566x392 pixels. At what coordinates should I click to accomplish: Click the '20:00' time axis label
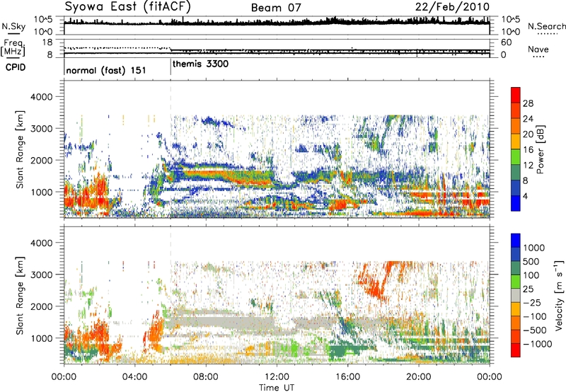point(418,377)
